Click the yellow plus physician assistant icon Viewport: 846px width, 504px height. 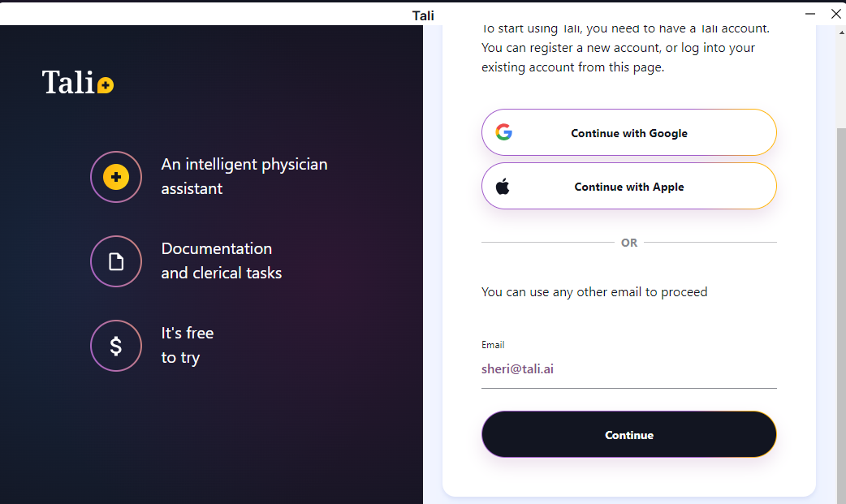pos(116,177)
